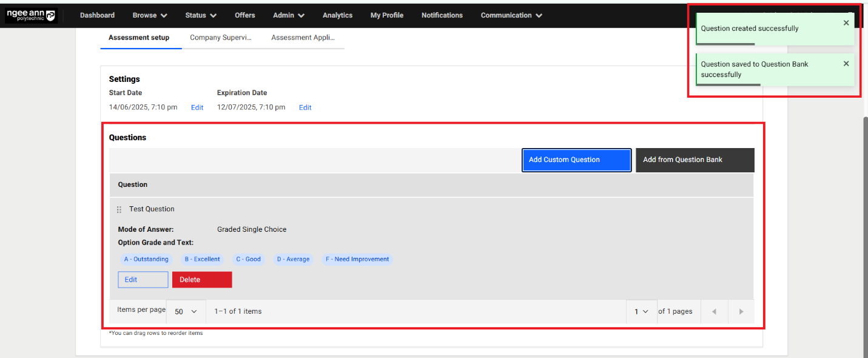Click the 'A - Outstanding' option tag

click(146, 259)
